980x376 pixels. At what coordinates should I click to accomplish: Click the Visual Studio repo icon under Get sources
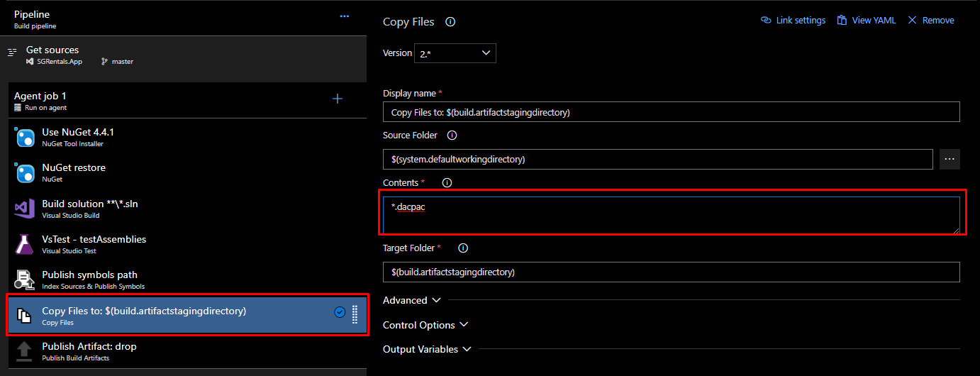30,62
